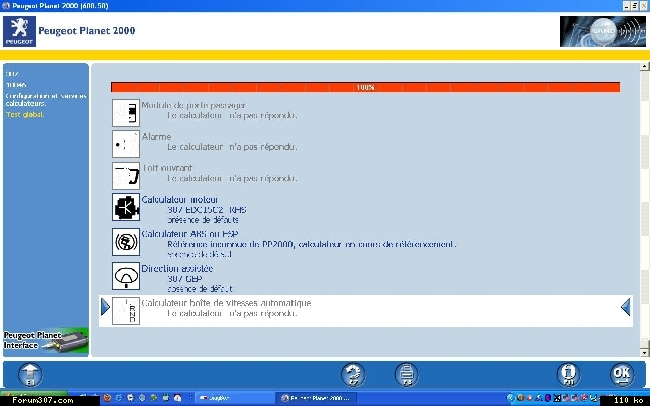Click 'Module de porte passager' text entry
This screenshot has width=650, height=406.
193,105
